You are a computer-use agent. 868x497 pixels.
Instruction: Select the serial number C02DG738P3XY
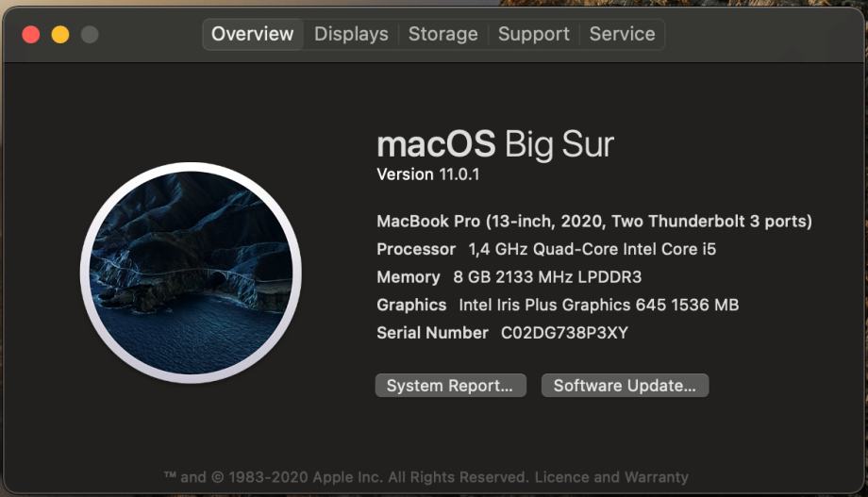564,333
